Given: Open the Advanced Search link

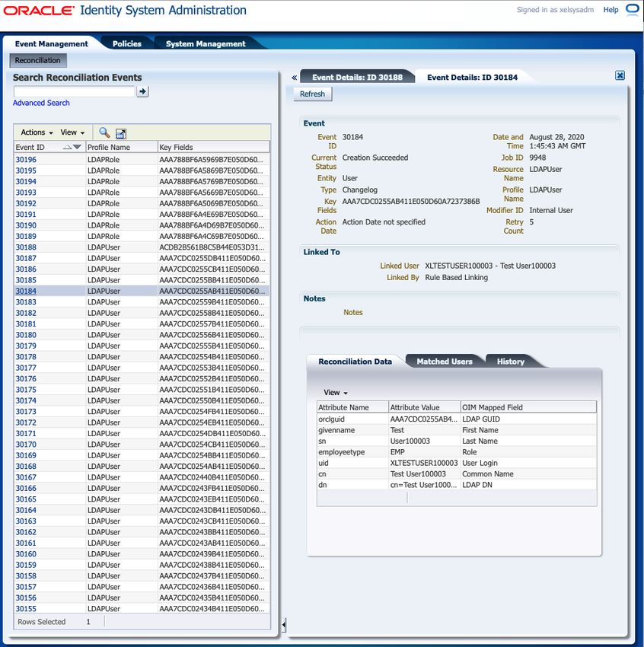Looking at the screenshot, I should 41,103.
